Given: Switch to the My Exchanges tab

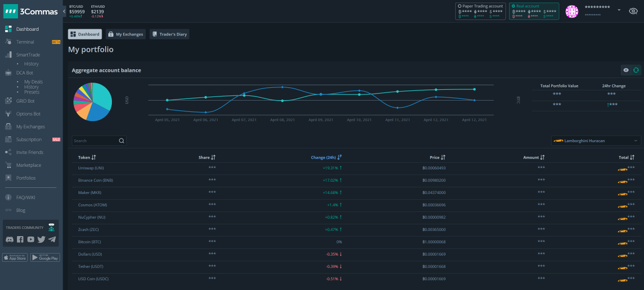Looking at the screenshot, I should pyautogui.click(x=126, y=34).
